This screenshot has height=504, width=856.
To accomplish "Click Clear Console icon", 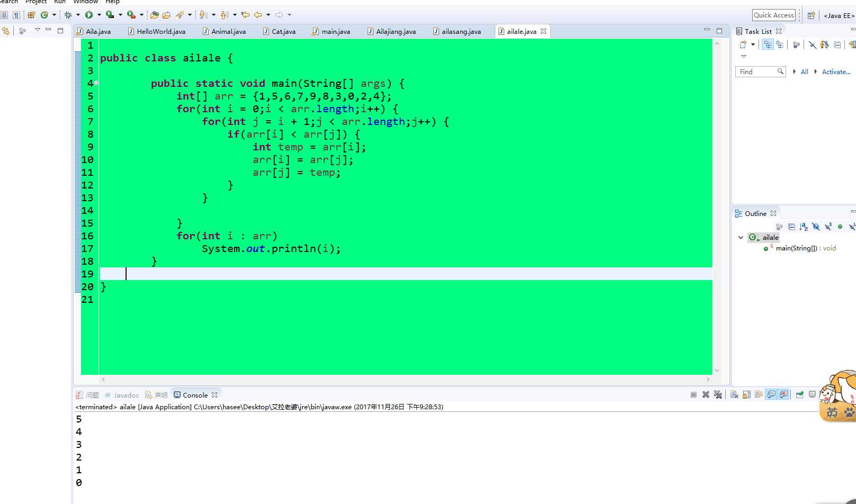I will [734, 394].
